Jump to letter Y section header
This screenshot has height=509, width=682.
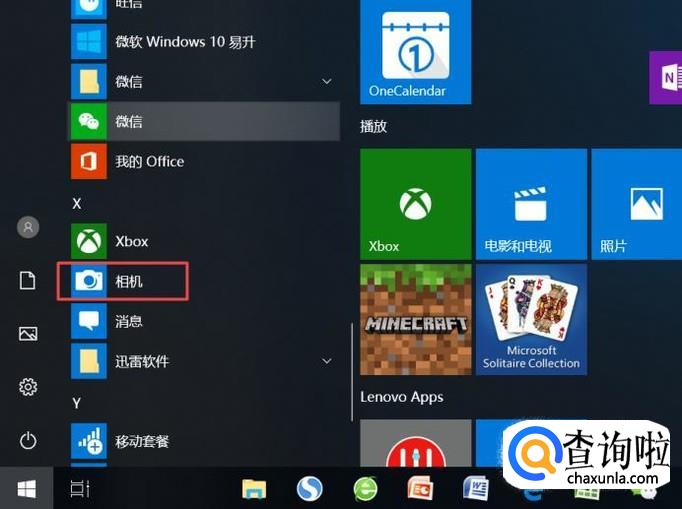(77, 403)
